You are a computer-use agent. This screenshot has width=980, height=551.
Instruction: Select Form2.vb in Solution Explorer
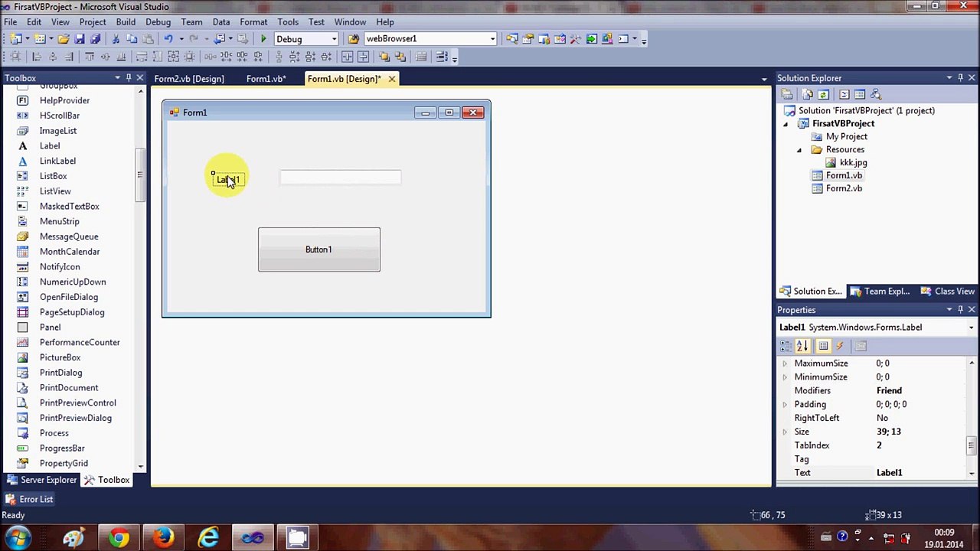point(843,188)
